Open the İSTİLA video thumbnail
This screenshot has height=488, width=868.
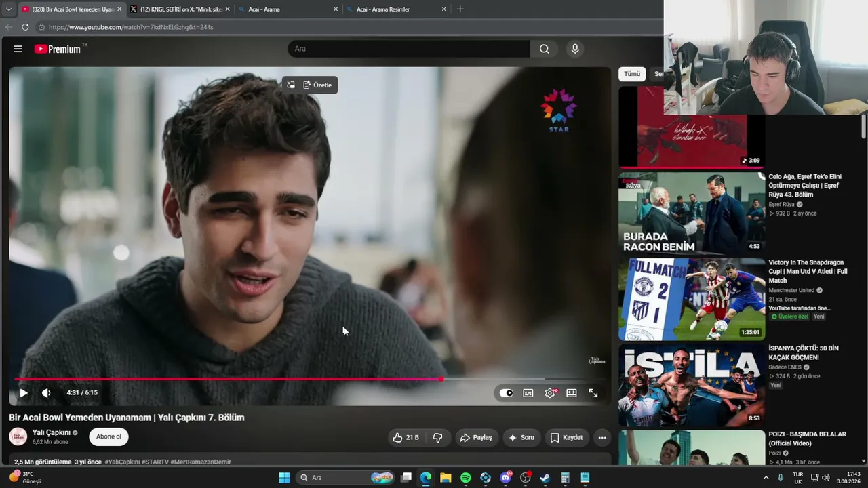692,385
